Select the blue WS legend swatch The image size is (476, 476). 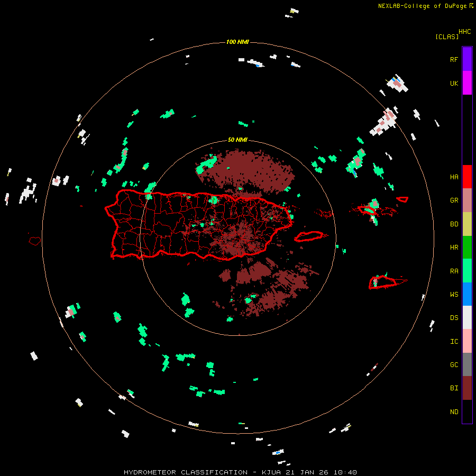coord(467,294)
